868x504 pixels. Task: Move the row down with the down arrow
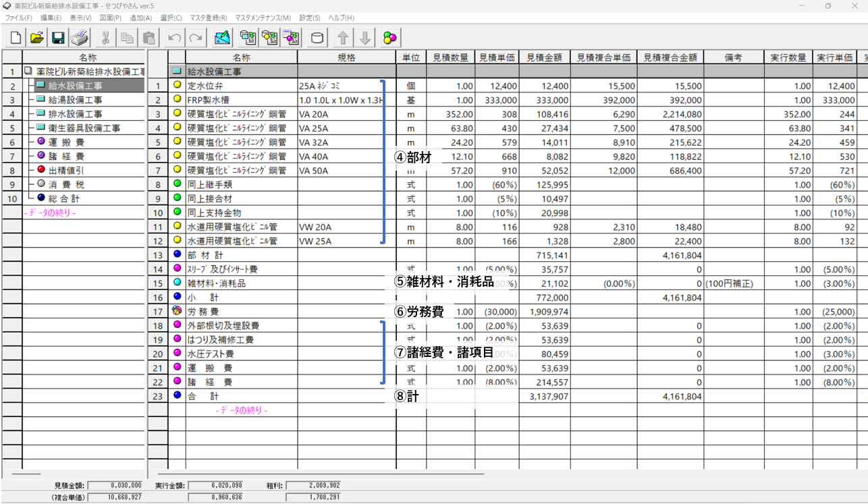tap(364, 38)
